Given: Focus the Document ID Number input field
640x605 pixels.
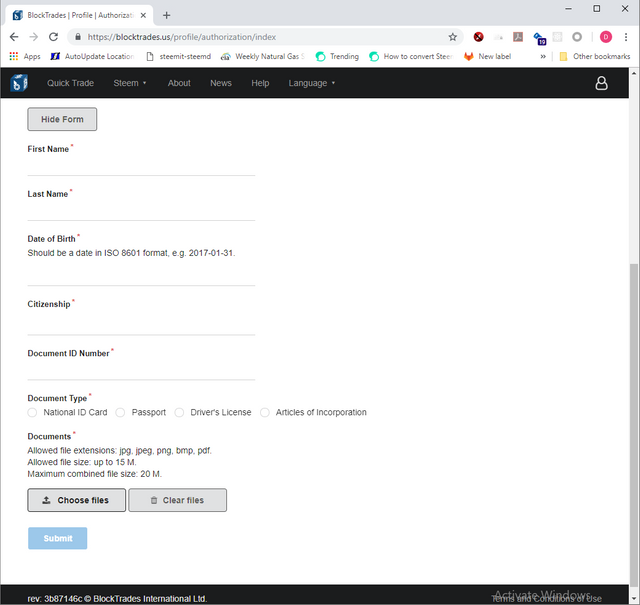Looking at the screenshot, I should (141, 371).
